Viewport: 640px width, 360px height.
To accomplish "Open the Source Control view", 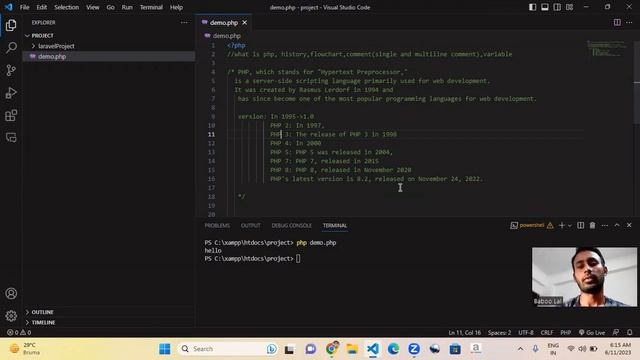I will (11, 70).
